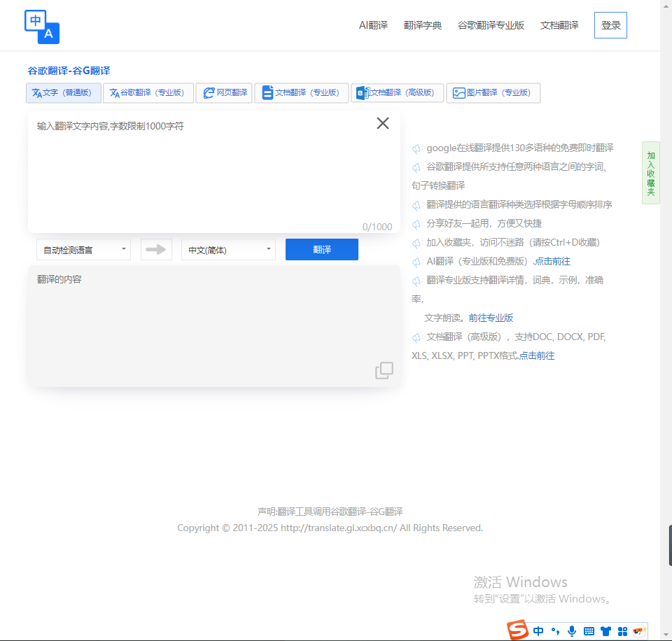Open the Sogou toolbox grid icon
The width and height of the screenshot is (672, 641).
tap(623, 631)
